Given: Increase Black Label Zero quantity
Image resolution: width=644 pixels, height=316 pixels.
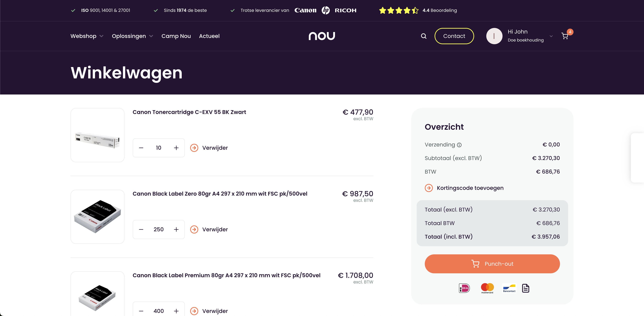Looking at the screenshot, I should 176,229.
